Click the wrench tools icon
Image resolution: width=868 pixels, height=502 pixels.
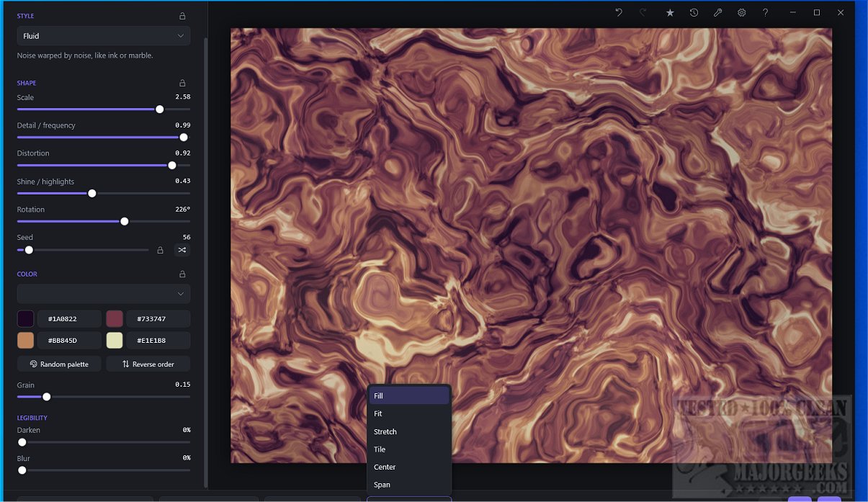(717, 12)
